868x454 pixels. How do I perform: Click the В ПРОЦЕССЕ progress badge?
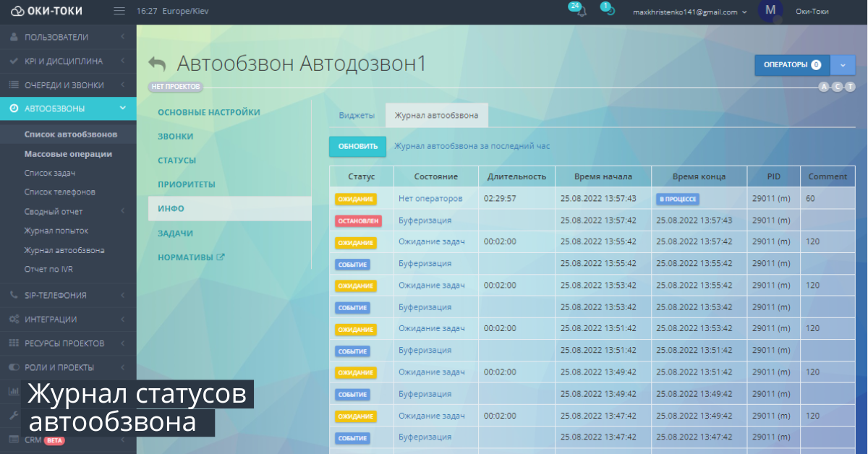point(677,199)
